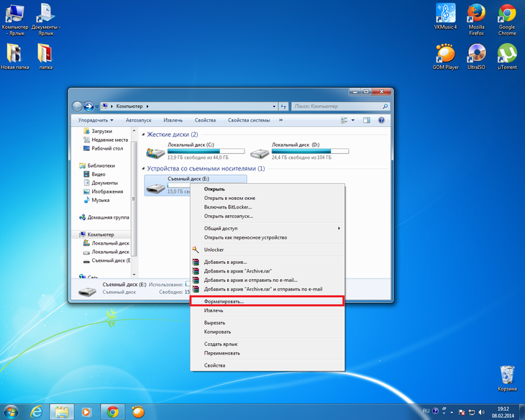Expand the Упорядочить dropdown menu

96,120
